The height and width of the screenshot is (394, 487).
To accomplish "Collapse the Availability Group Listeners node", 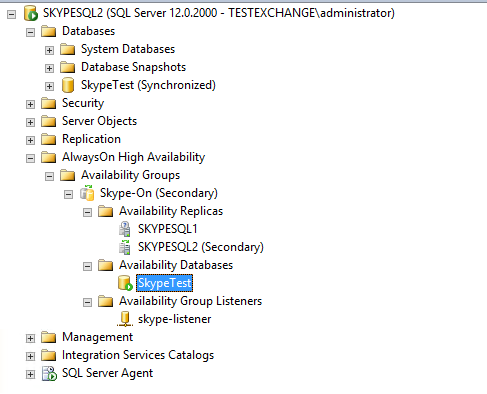I will [87, 302].
